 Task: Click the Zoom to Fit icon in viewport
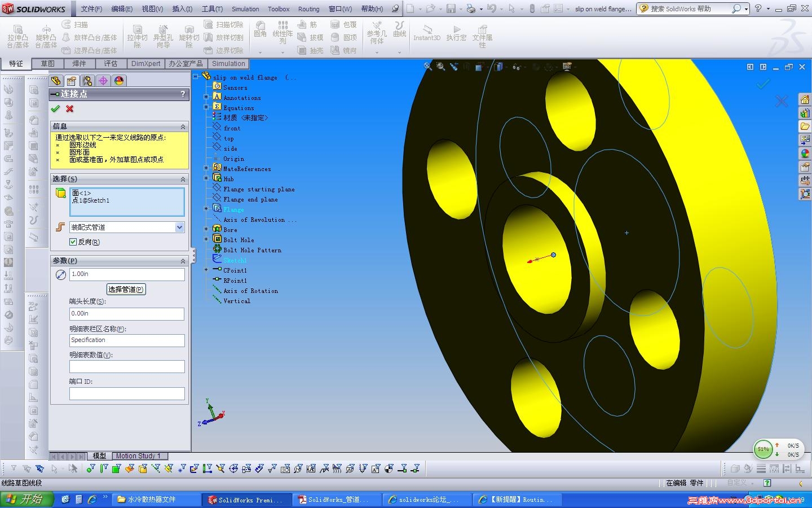pos(428,67)
